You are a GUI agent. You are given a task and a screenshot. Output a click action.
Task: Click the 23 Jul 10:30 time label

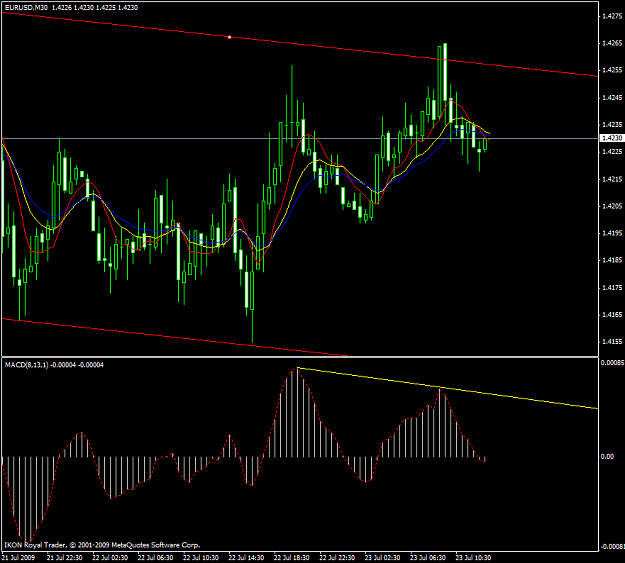474,557
